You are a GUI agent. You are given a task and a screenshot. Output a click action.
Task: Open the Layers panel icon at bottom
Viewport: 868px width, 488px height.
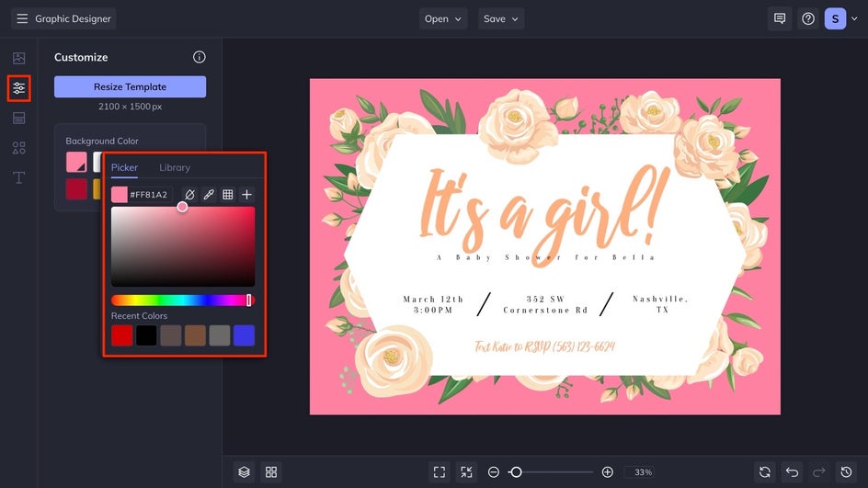pyautogui.click(x=244, y=471)
